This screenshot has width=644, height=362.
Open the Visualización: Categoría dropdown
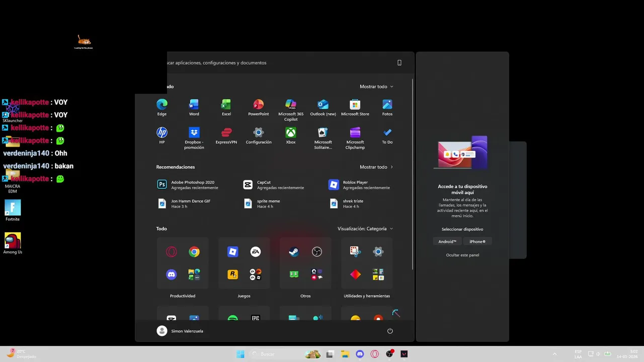[365, 229]
